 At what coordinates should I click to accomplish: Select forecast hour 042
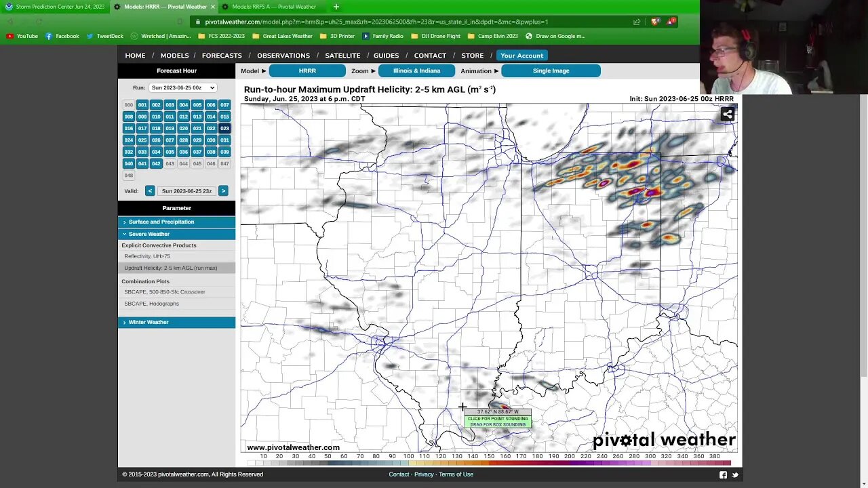point(156,163)
